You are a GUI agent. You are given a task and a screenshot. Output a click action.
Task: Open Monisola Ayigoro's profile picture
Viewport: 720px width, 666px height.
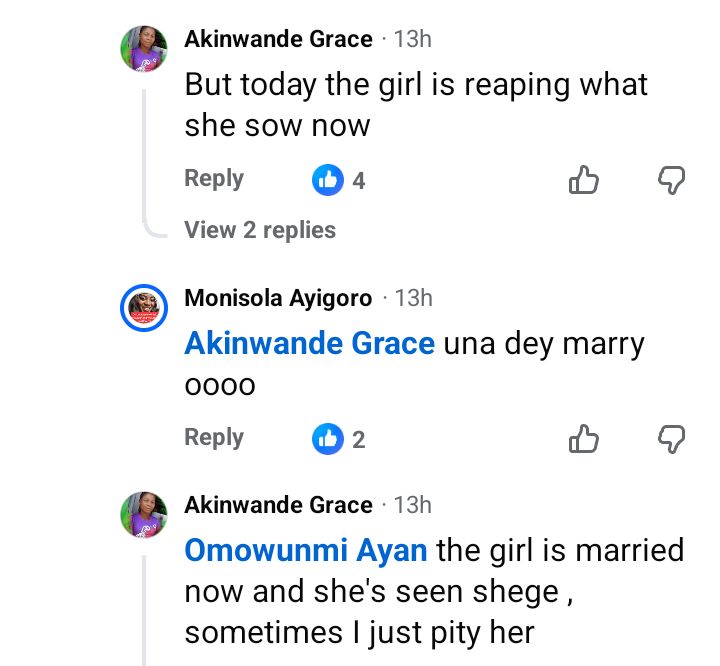[144, 306]
